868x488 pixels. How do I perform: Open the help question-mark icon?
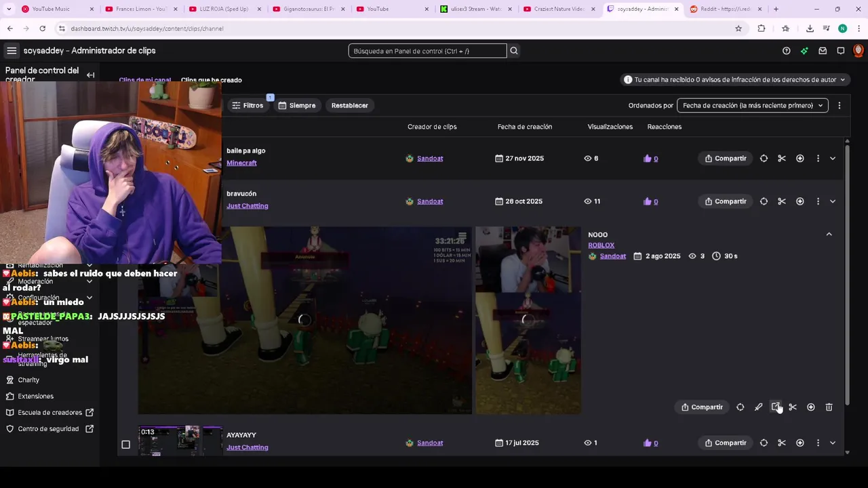click(787, 51)
